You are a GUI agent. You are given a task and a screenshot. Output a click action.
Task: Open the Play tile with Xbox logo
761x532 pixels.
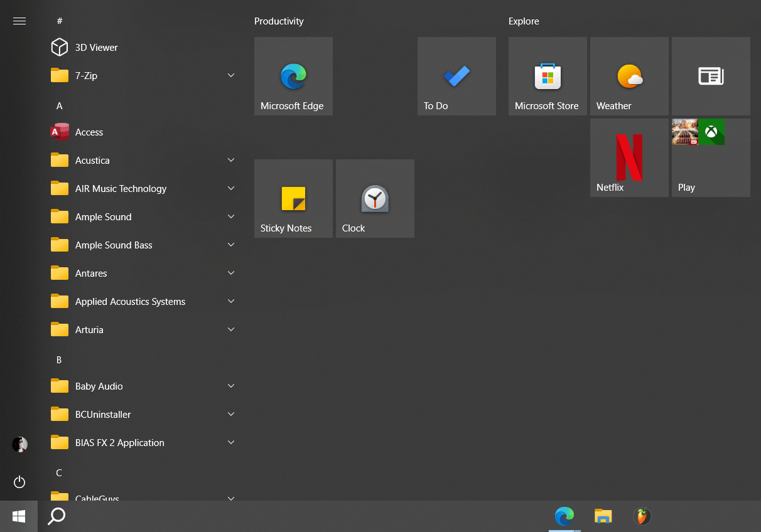pyautogui.click(x=711, y=157)
